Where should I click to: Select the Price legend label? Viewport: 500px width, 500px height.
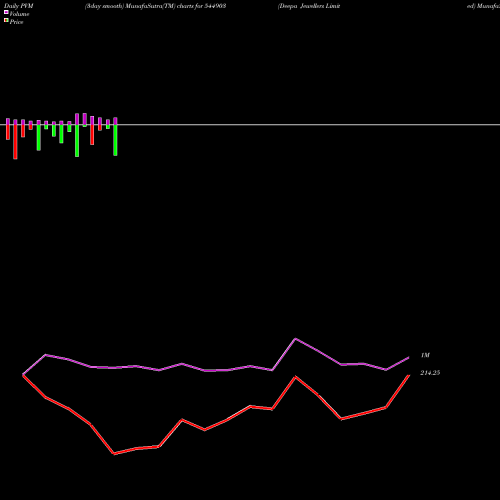(16, 22)
